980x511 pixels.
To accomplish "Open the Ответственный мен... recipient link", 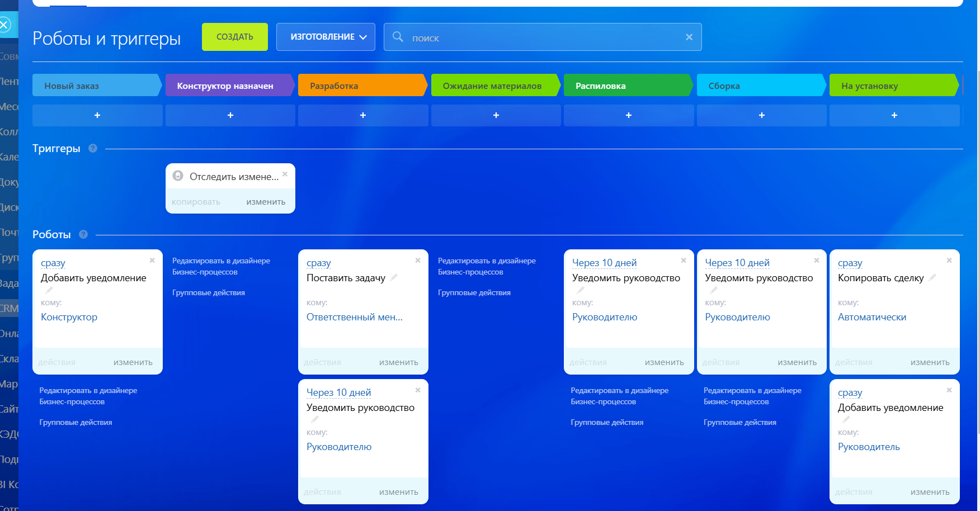I will 355,317.
